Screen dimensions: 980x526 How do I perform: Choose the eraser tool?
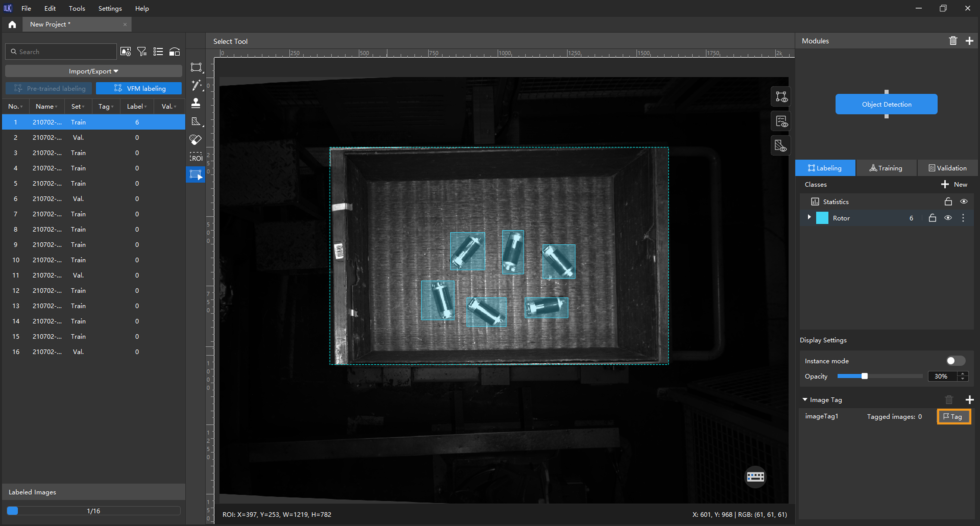click(195, 140)
